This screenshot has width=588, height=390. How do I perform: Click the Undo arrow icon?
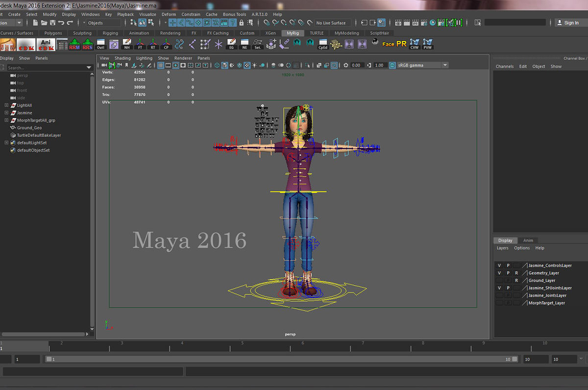61,23
